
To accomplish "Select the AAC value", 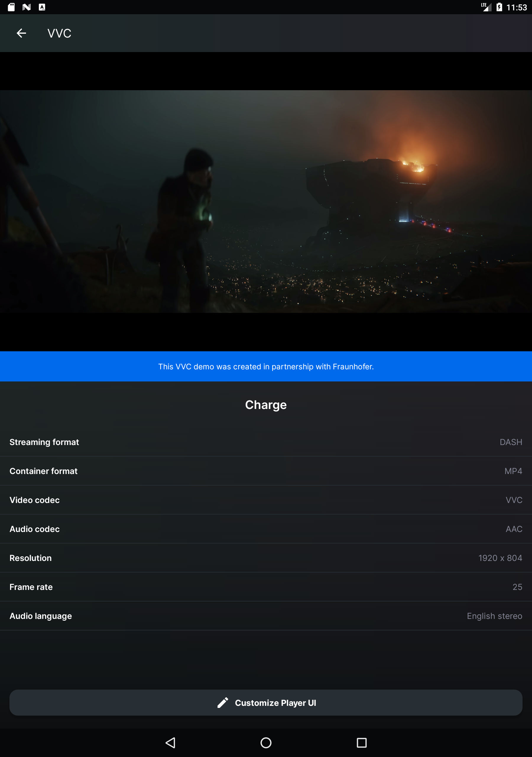I will click(x=514, y=529).
